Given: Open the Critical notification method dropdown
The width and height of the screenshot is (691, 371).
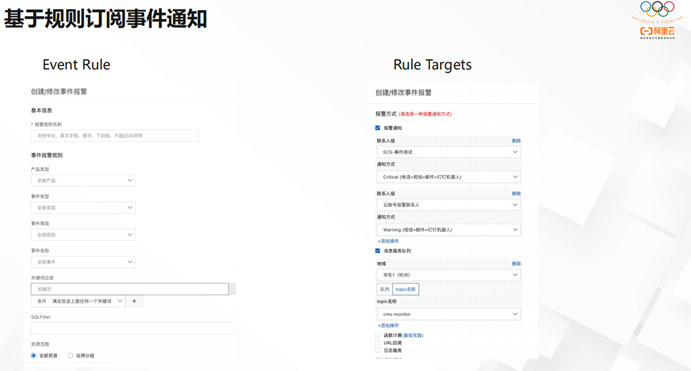Looking at the screenshot, I should 449,177.
